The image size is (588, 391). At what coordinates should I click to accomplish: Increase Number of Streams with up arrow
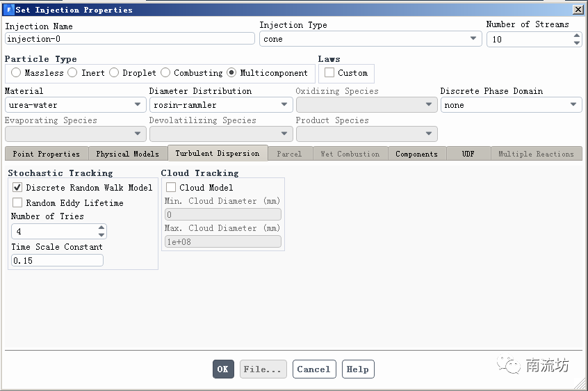(576, 36)
